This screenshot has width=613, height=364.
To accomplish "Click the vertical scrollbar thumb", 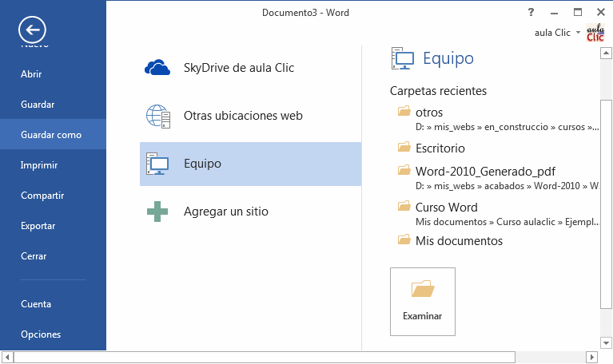I will [x=606, y=204].
